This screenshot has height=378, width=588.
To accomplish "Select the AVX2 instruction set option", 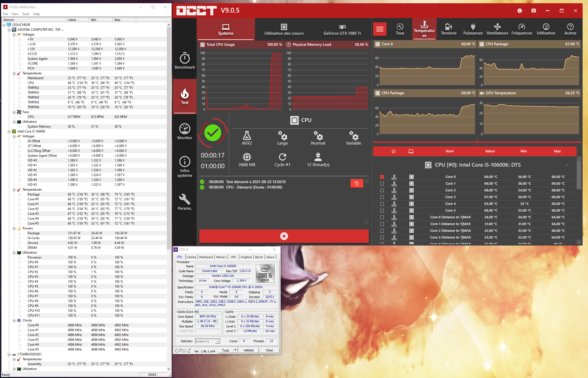I will 247,138.
